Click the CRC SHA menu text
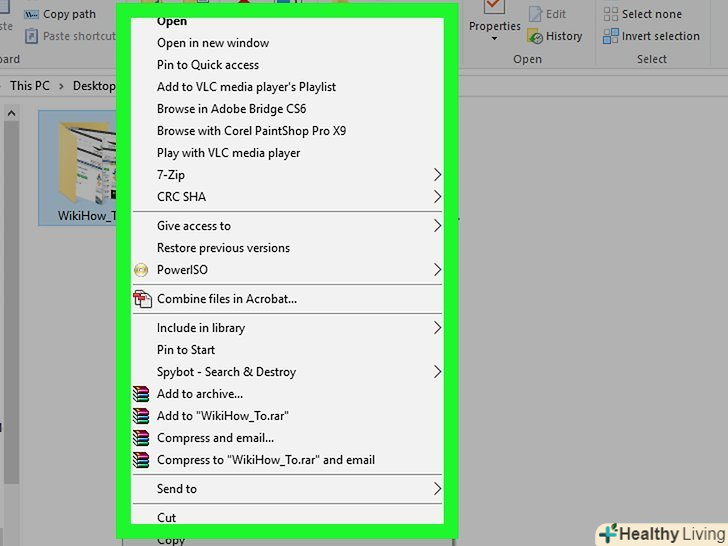Image resolution: width=728 pixels, height=546 pixels. pos(182,197)
